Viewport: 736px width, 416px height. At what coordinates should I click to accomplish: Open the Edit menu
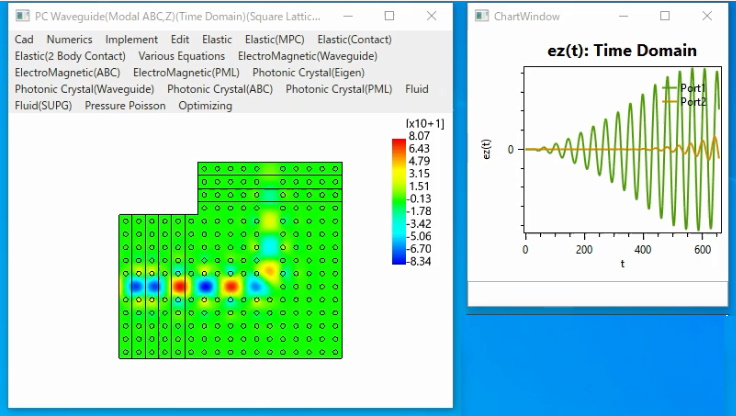[180, 39]
